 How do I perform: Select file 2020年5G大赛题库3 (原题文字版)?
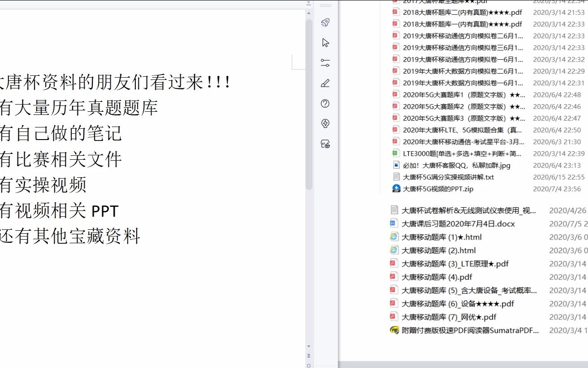point(464,118)
